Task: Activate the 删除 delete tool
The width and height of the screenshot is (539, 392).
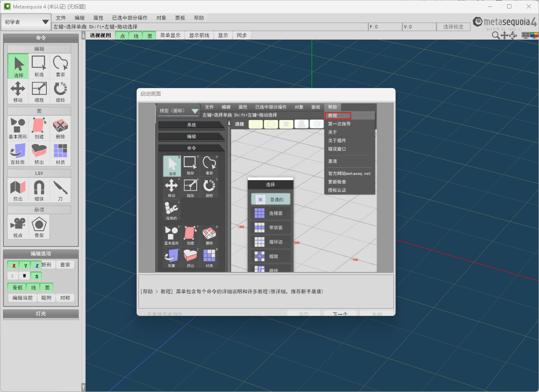Action: [60, 128]
